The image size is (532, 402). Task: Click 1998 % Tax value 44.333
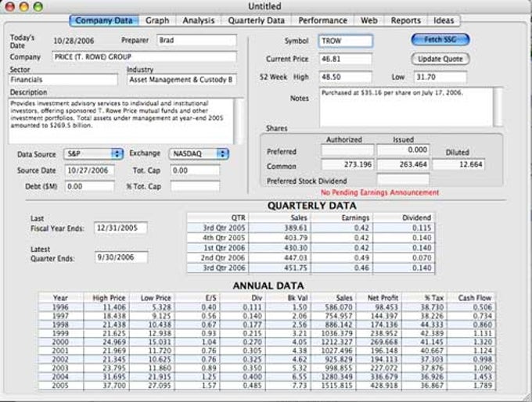click(x=432, y=325)
